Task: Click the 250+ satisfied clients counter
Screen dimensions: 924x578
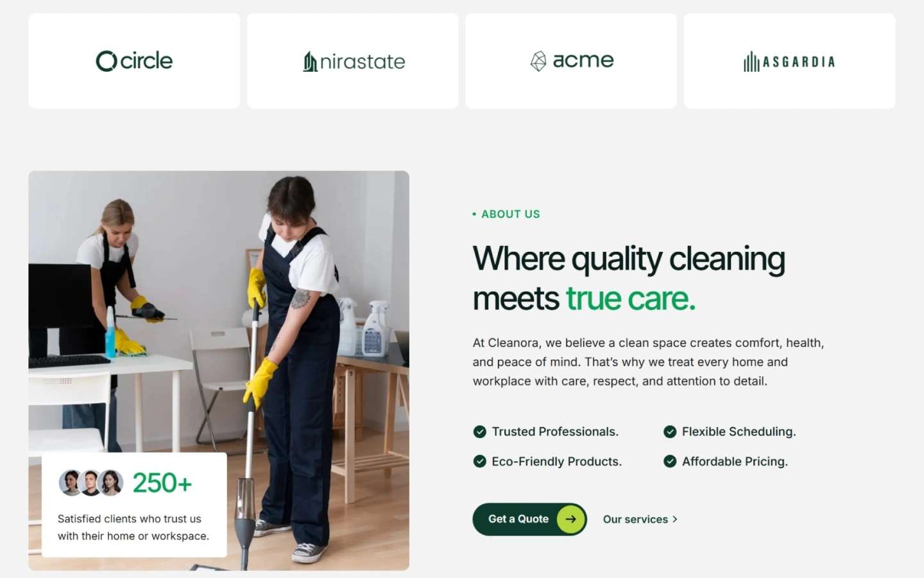Action: (x=162, y=483)
